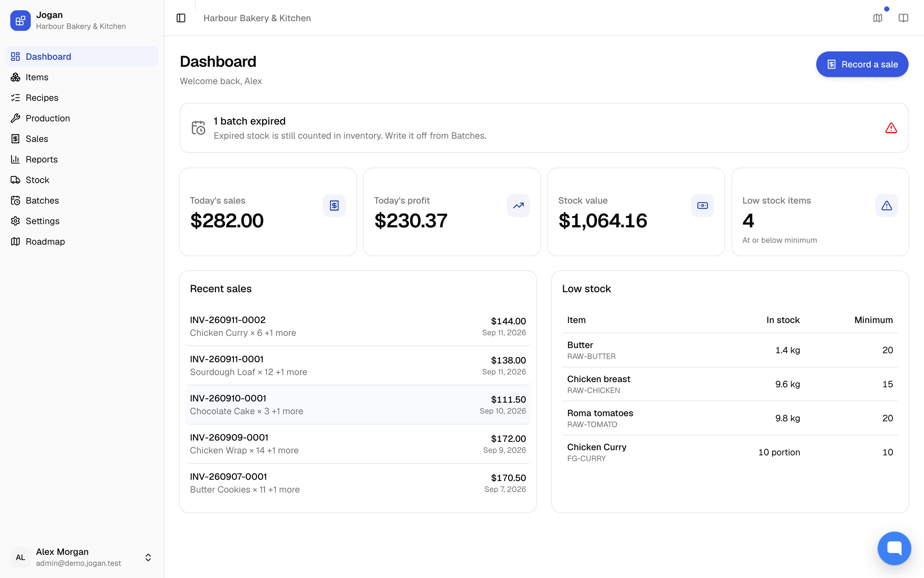The height and width of the screenshot is (578, 924).
Task: Click the red warning triangle on expired batch alert
Action: pyautogui.click(x=891, y=128)
